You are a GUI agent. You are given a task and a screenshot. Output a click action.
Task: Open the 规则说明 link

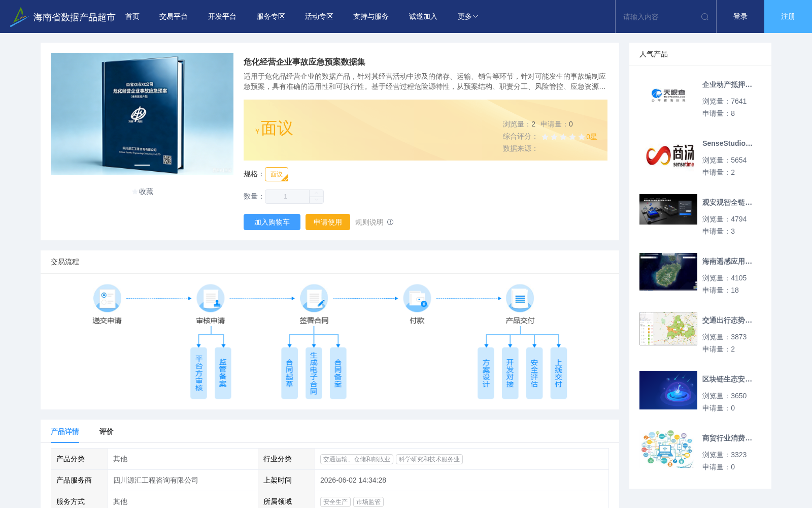point(369,222)
